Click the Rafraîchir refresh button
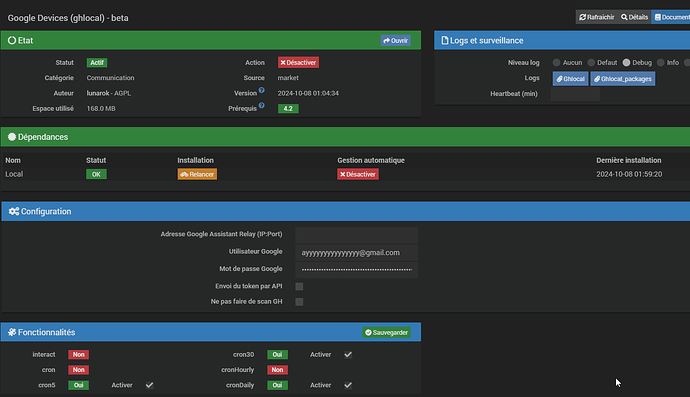The height and width of the screenshot is (397, 690). [596, 17]
